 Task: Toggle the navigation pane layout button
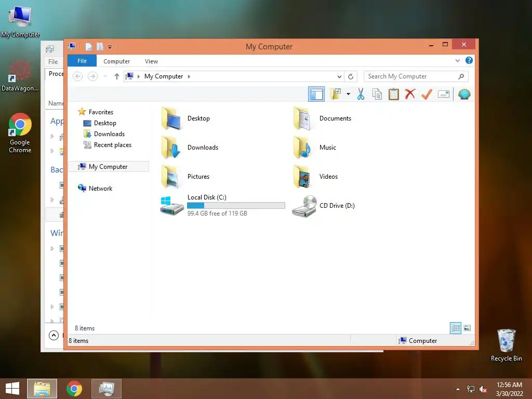tap(316, 94)
